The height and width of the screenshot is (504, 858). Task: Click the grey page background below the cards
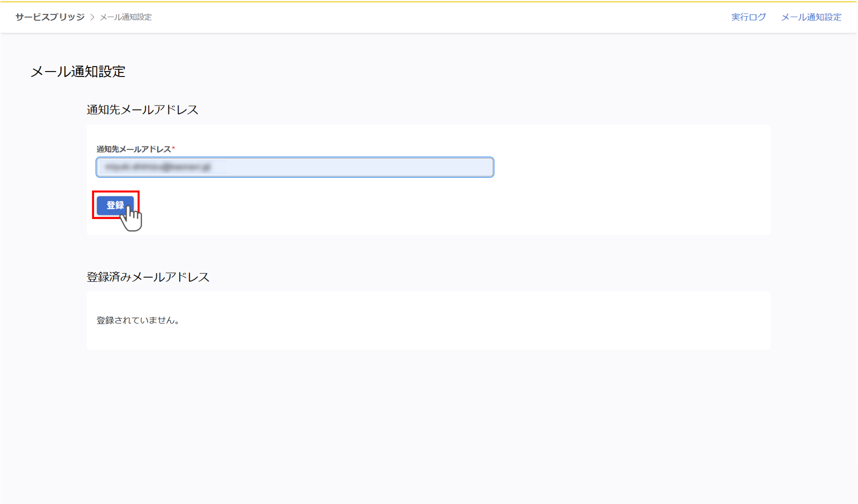tap(425, 425)
